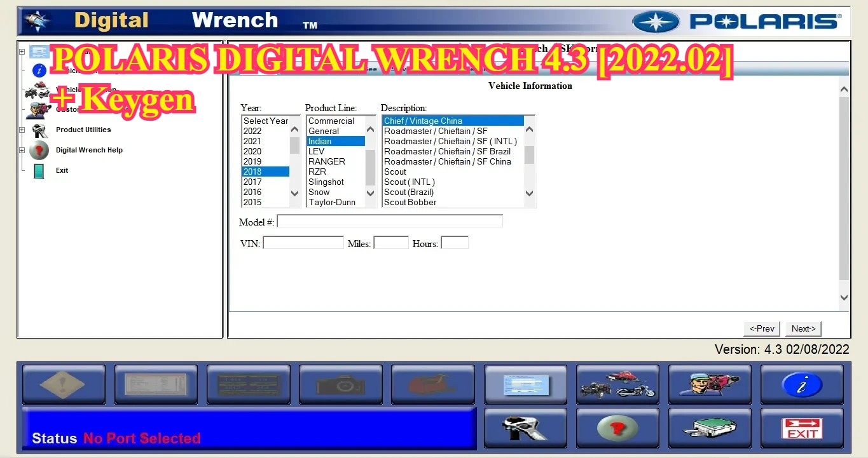
Task: Click the Description list scroll-up arrow
Action: 530,130
